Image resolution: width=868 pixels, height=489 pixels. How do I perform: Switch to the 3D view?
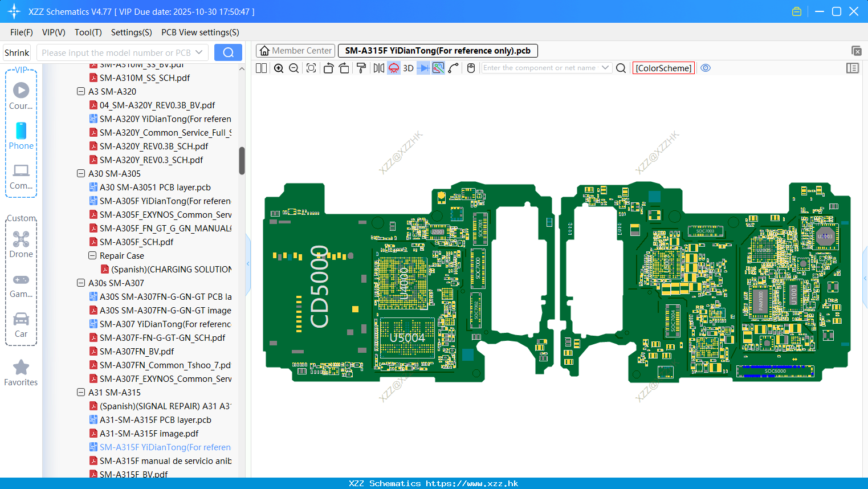pyautogui.click(x=408, y=68)
